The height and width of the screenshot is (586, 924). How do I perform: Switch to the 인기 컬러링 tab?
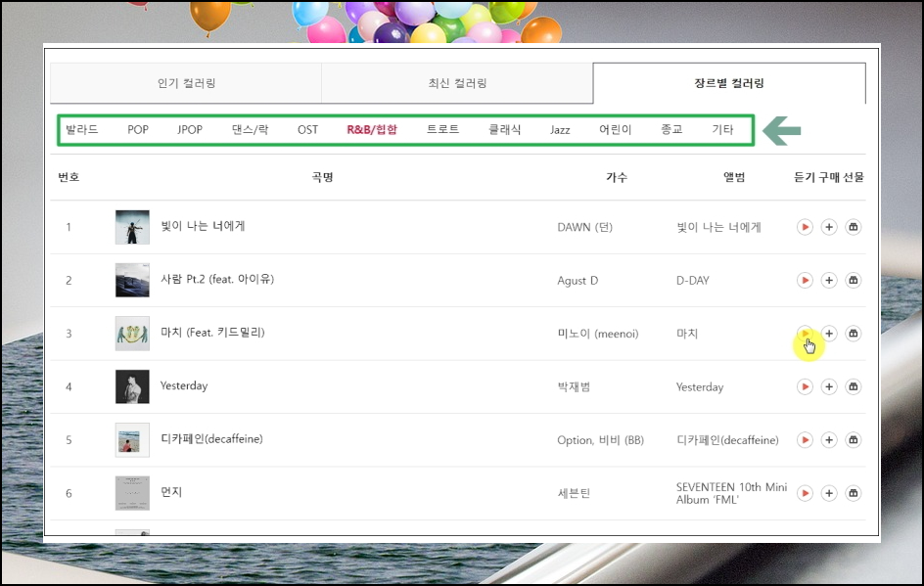tap(186, 83)
